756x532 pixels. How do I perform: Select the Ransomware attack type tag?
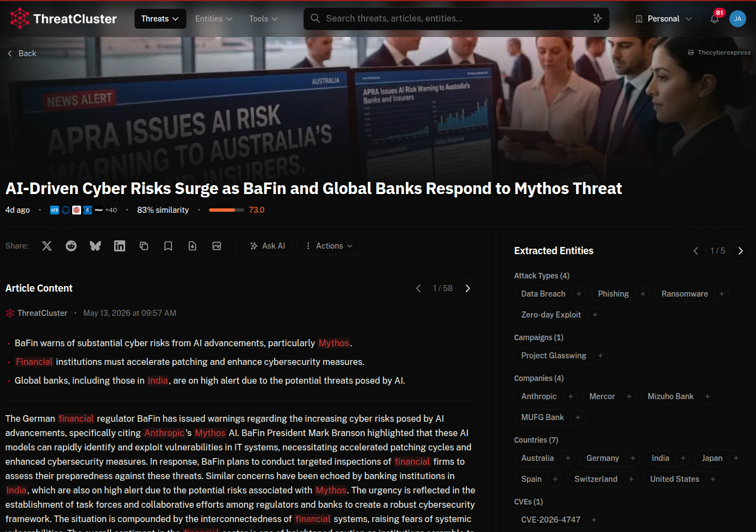pos(684,294)
